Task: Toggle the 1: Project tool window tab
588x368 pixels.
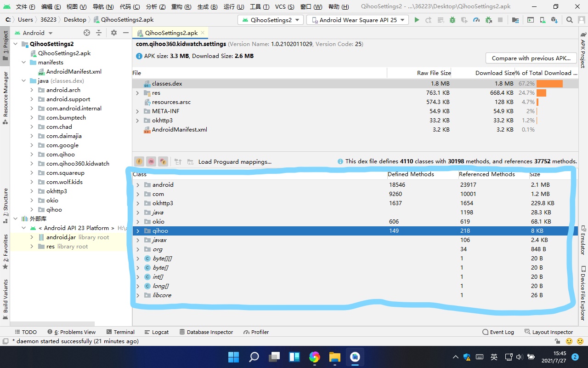Action: (x=6, y=45)
